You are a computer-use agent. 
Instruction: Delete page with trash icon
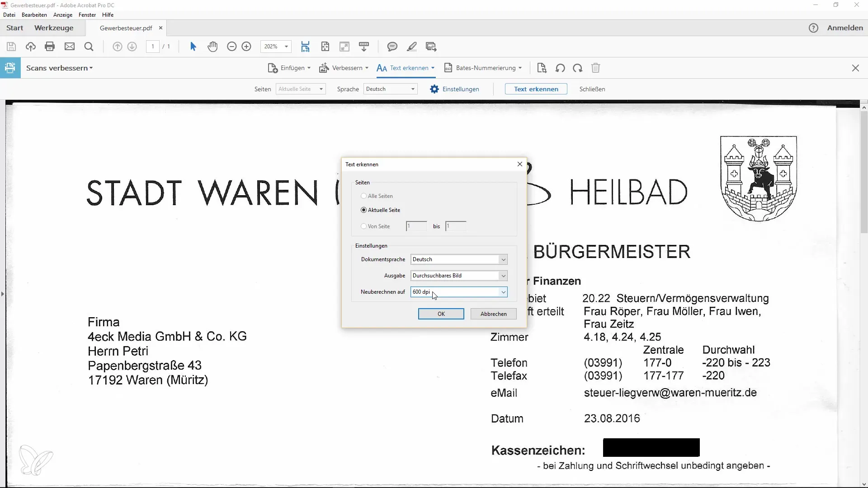click(596, 68)
